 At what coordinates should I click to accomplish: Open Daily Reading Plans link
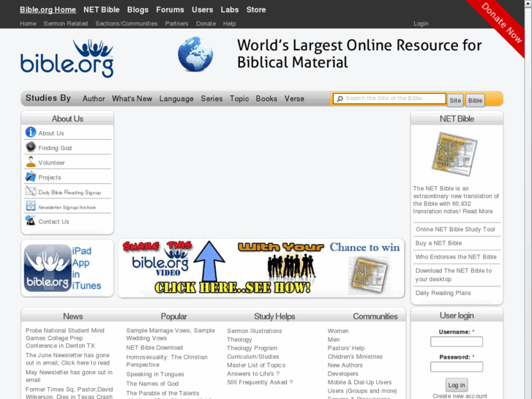click(443, 293)
